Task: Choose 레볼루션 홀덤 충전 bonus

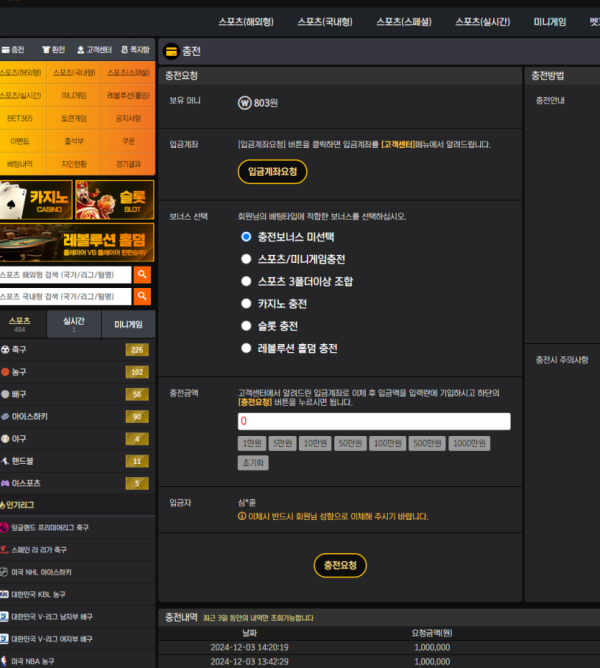Action: 246,348
